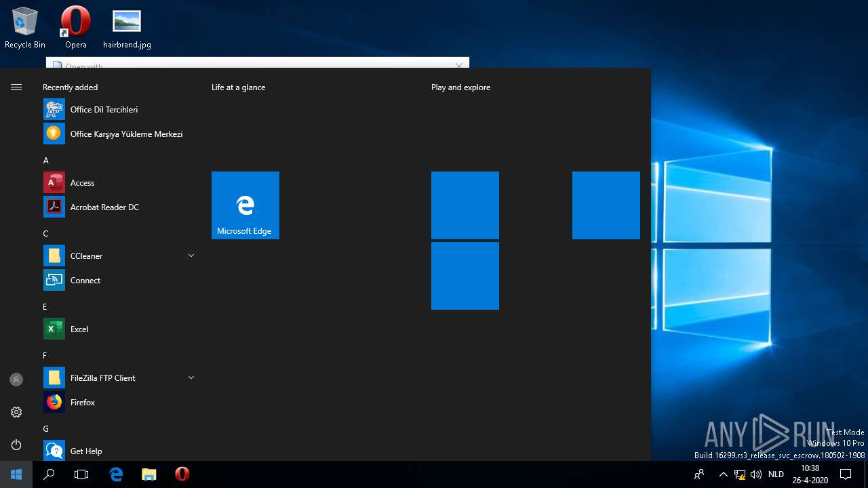The image size is (868, 488).
Task: Click the letter F group header
Action: [45, 356]
